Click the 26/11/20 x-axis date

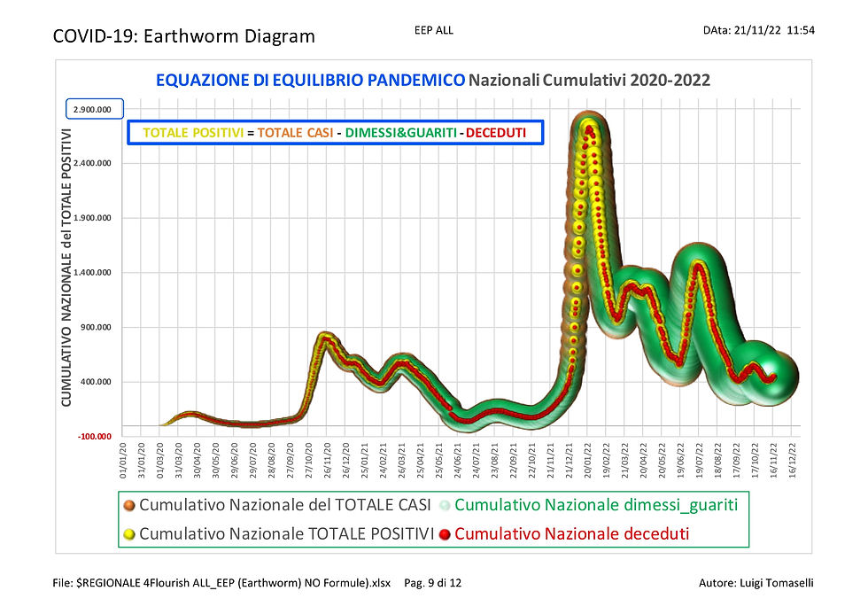[327, 460]
